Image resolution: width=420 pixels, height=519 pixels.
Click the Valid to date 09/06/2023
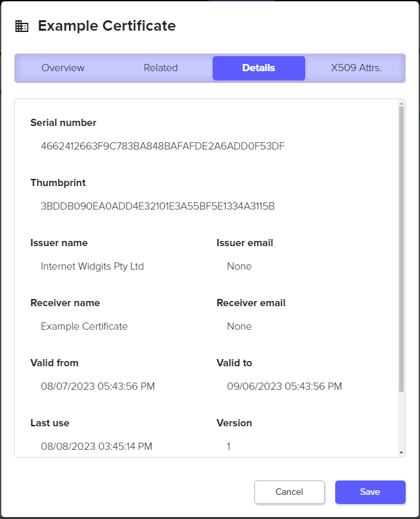[x=284, y=386]
